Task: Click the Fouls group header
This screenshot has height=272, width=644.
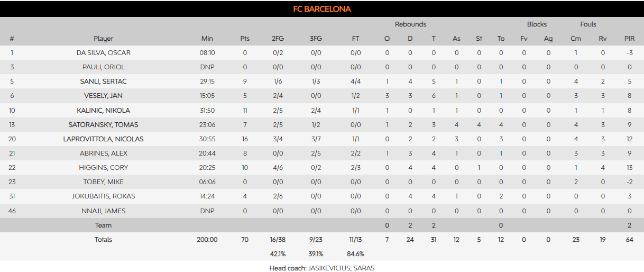Action: click(x=588, y=24)
